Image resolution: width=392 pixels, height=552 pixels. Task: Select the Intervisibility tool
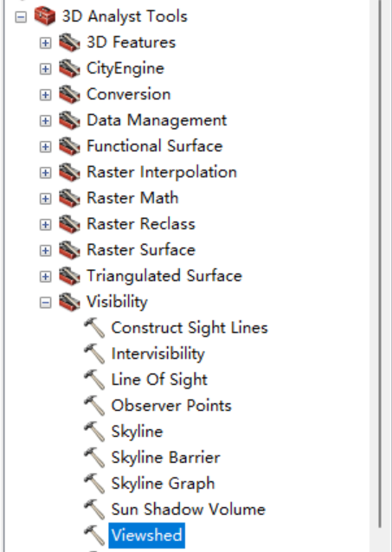pos(157,354)
